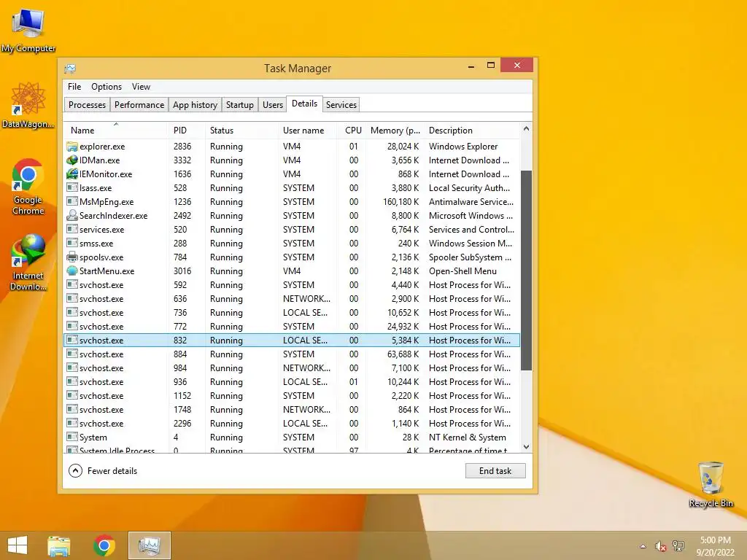Switch to the Startup tab
Viewport: 747px width, 560px height.
click(x=239, y=105)
